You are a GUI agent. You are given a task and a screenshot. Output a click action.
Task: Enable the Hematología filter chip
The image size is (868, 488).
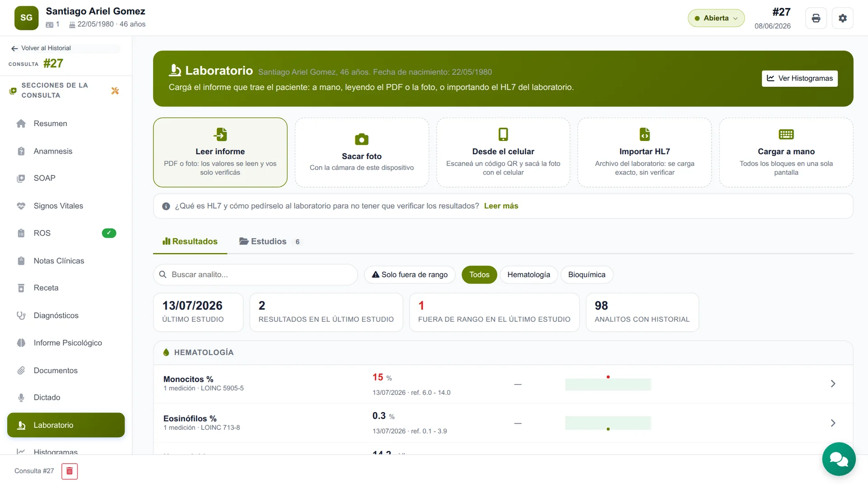[x=528, y=275]
